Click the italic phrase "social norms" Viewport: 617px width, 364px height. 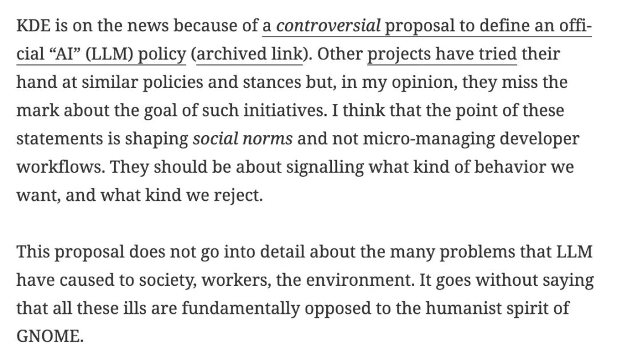point(242,139)
